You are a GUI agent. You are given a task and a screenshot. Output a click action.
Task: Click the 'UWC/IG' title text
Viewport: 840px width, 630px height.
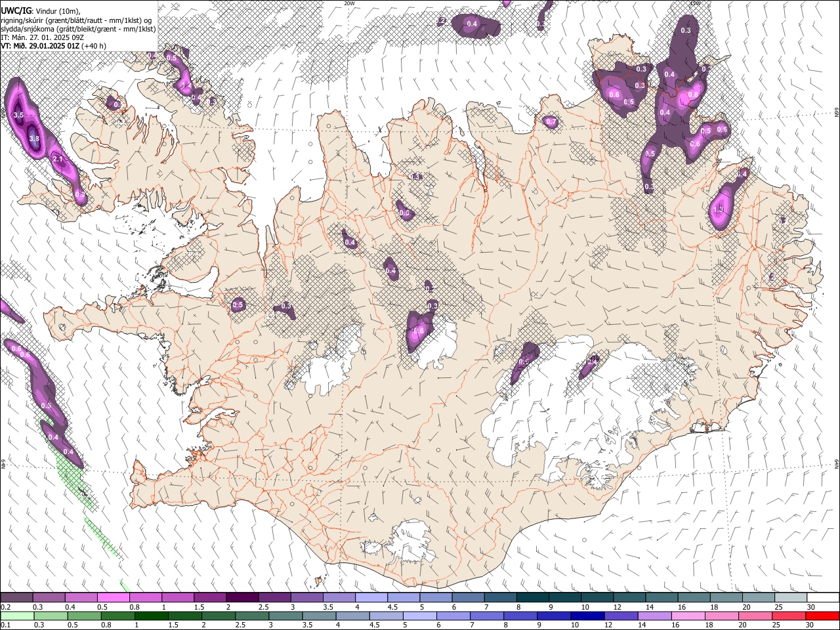click(15, 11)
